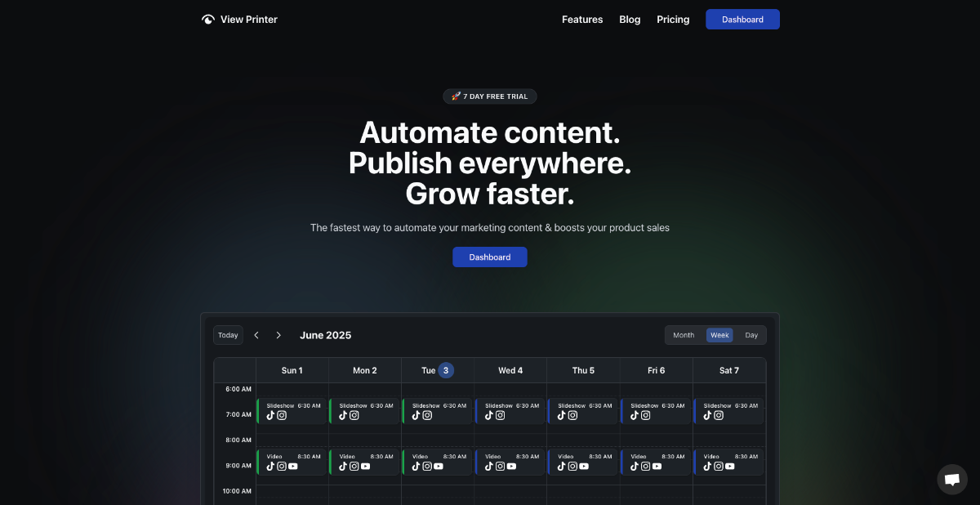Screen dimensions: 980x505
Task: Go to previous week with left chevron
Action: pos(256,335)
